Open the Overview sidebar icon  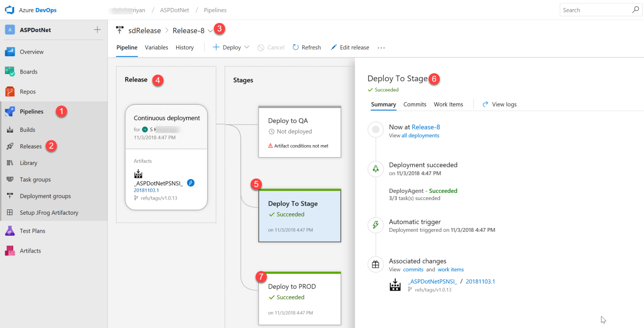click(10, 52)
